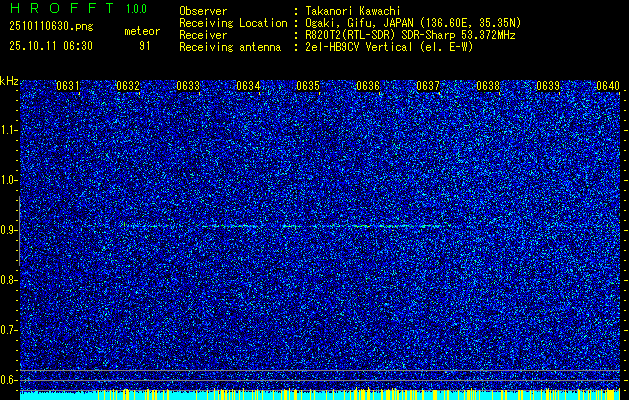Click the meteor label
The image size is (629, 400).
pyautogui.click(x=142, y=31)
